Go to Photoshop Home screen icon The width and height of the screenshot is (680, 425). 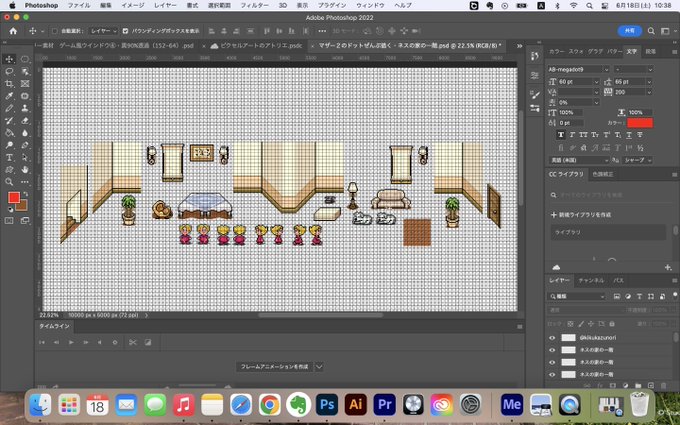tap(13, 31)
